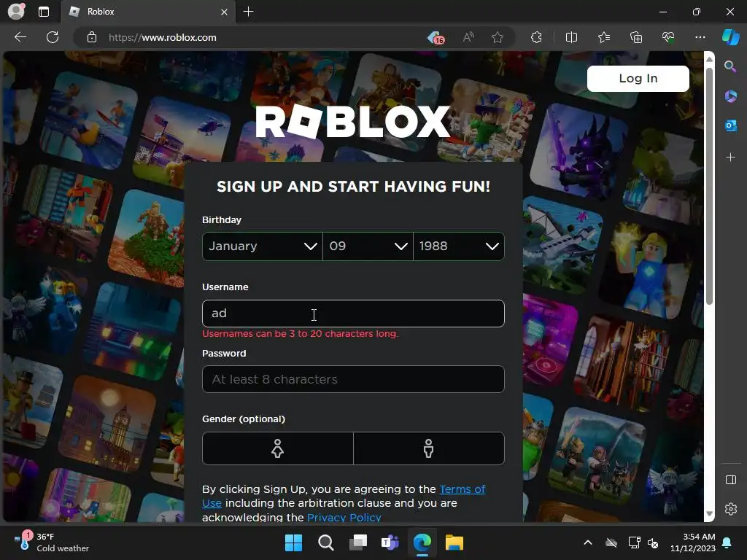Image resolution: width=747 pixels, height=560 pixels.
Task: Reload the Roblox page
Action: pos(53,37)
